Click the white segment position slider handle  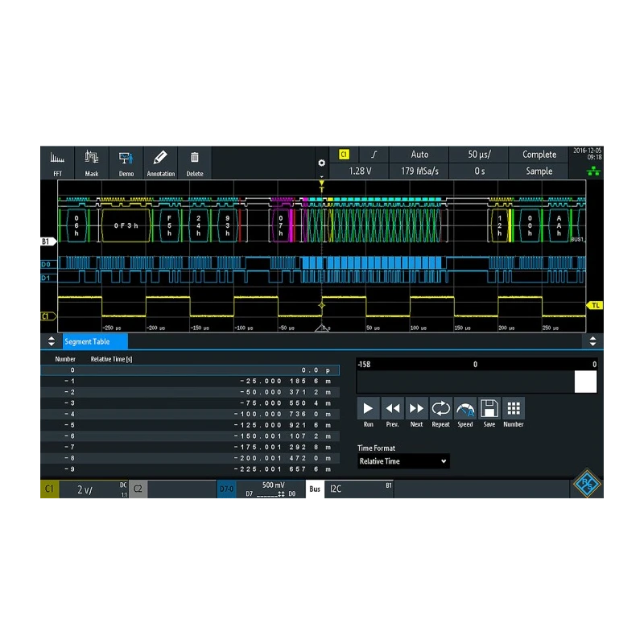click(x=585, y=382)
